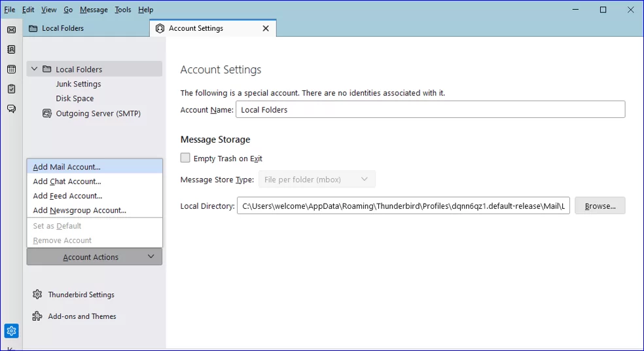
Task: Open Add-ons and Themes link
Action: click(x=82, y=316)
